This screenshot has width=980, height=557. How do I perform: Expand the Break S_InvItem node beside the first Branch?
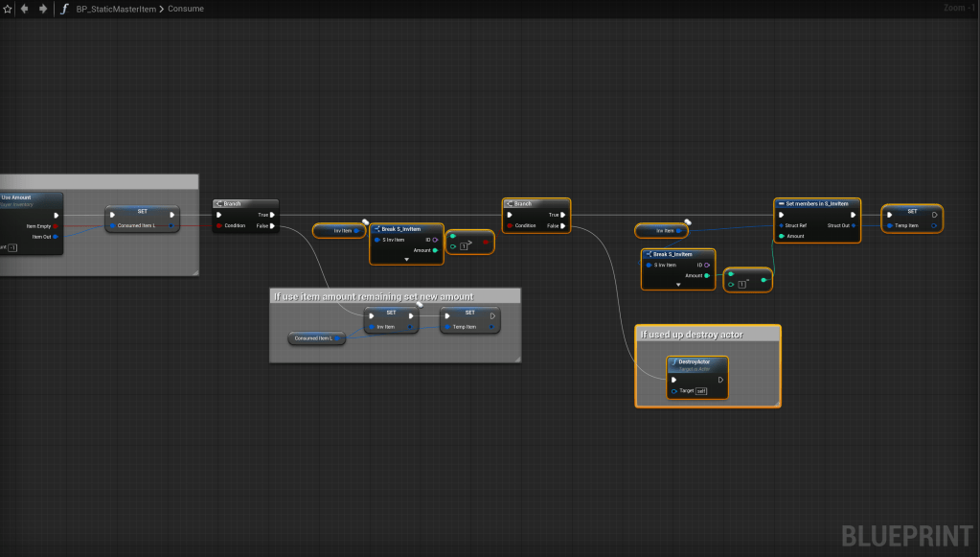pyautogui.click(x=406, y=259)
